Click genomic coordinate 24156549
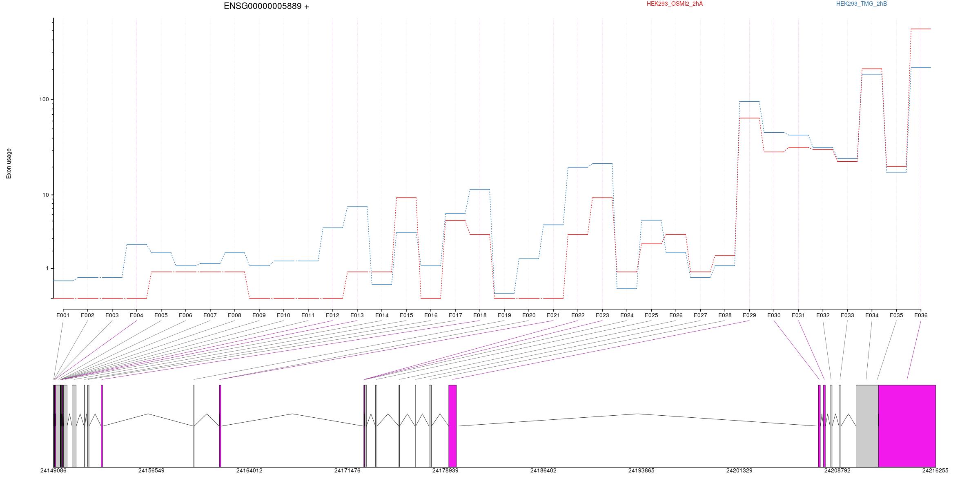This screenshot has width=980, height=490. coord(151,471)
